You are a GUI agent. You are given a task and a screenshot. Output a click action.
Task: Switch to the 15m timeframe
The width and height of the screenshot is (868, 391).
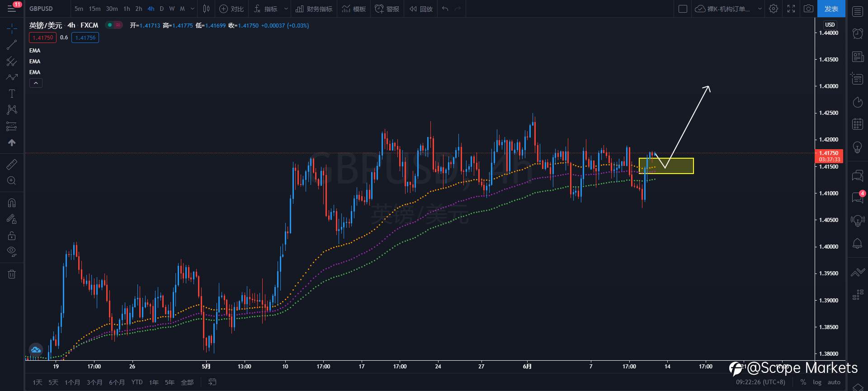94,9
